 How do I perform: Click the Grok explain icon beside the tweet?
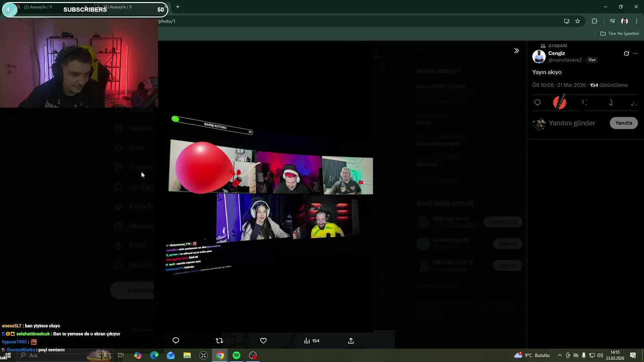click(626, 53)
